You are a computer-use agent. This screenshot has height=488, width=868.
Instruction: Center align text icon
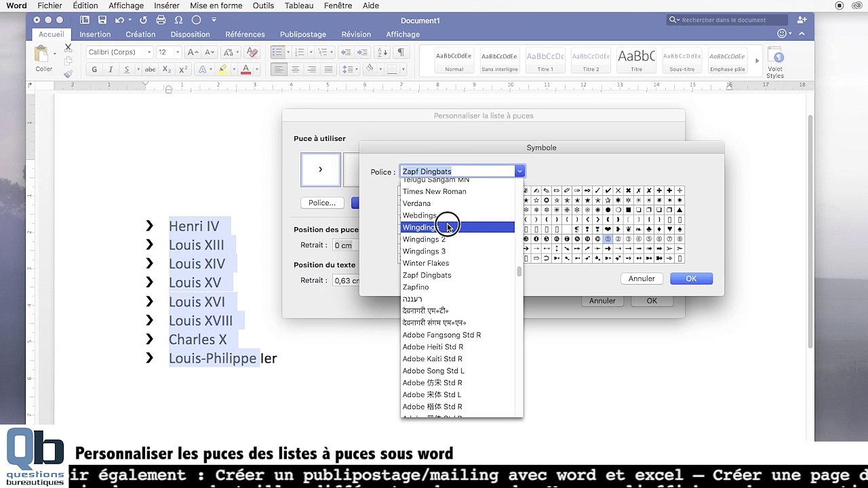(x=295, y=69)
